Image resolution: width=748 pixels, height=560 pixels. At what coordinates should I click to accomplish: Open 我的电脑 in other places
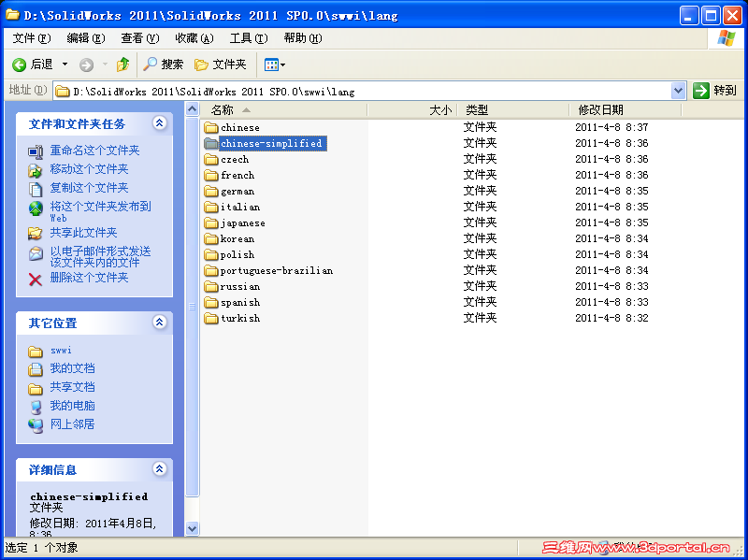(73, 406)
